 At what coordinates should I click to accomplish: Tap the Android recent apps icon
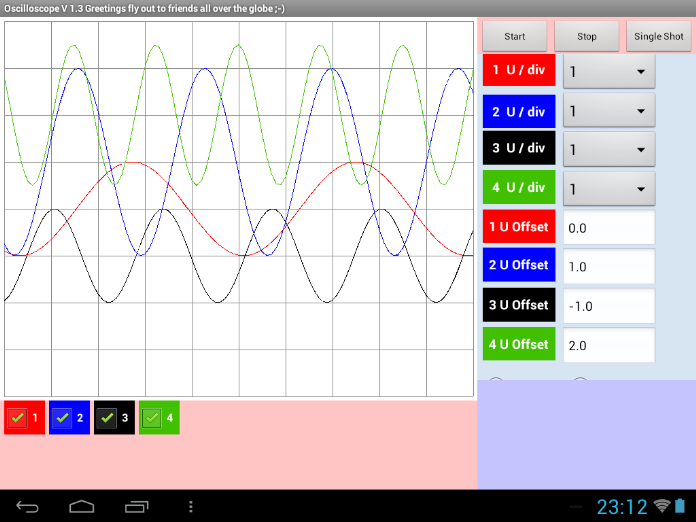click(136, 506)
